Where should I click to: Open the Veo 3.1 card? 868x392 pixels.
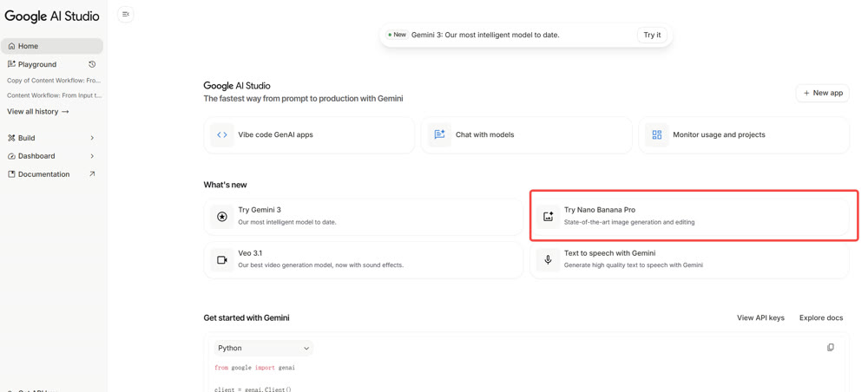point(363,260)
